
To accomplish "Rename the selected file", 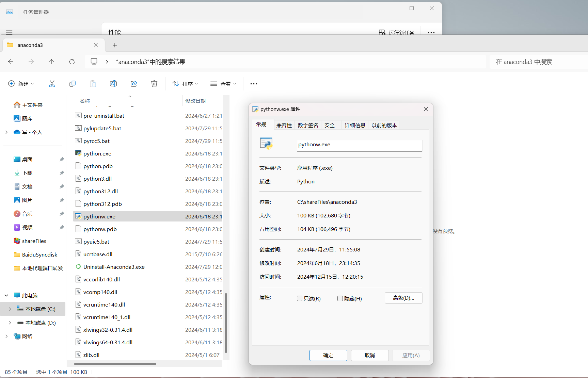I will (113, 83).
